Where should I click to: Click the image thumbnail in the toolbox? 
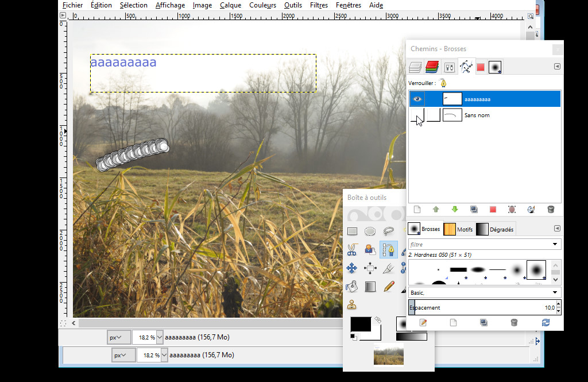(x=389, y=354)
